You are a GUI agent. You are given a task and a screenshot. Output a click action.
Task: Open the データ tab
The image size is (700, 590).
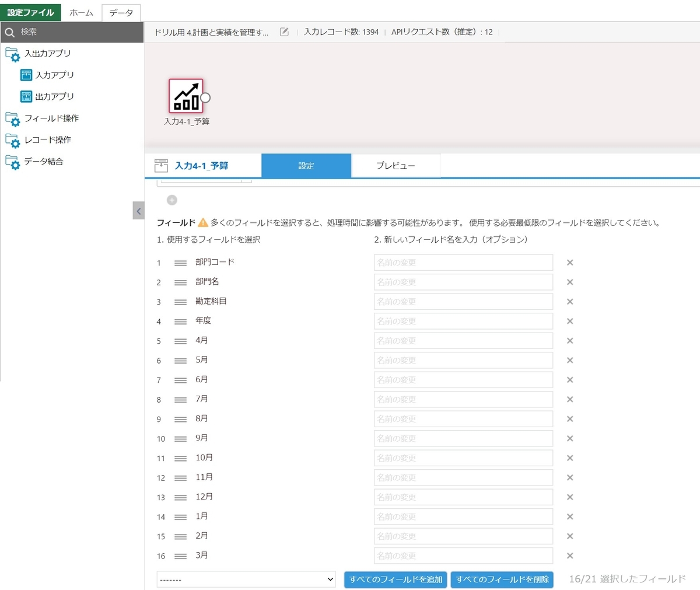click(x=121, y=12)
